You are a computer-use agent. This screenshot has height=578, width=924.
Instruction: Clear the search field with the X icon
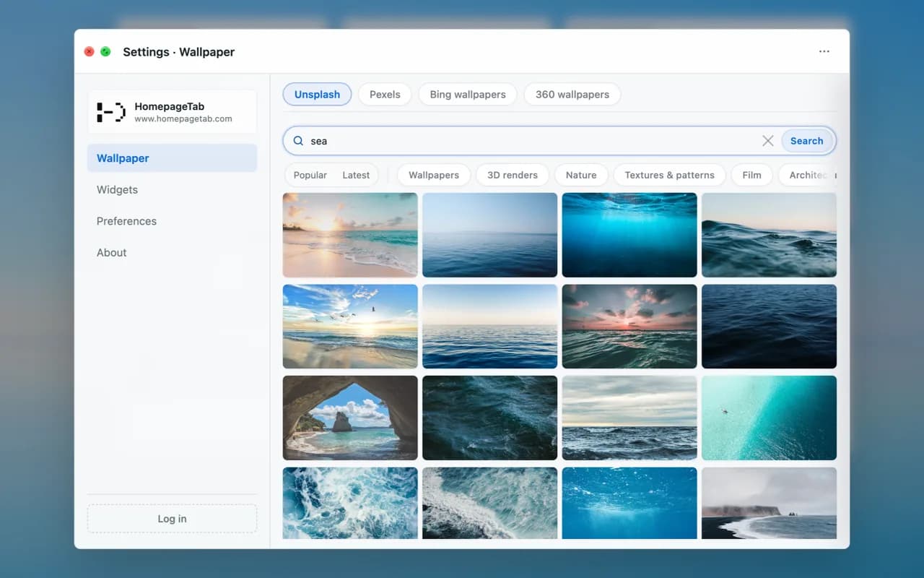[768, 141]
